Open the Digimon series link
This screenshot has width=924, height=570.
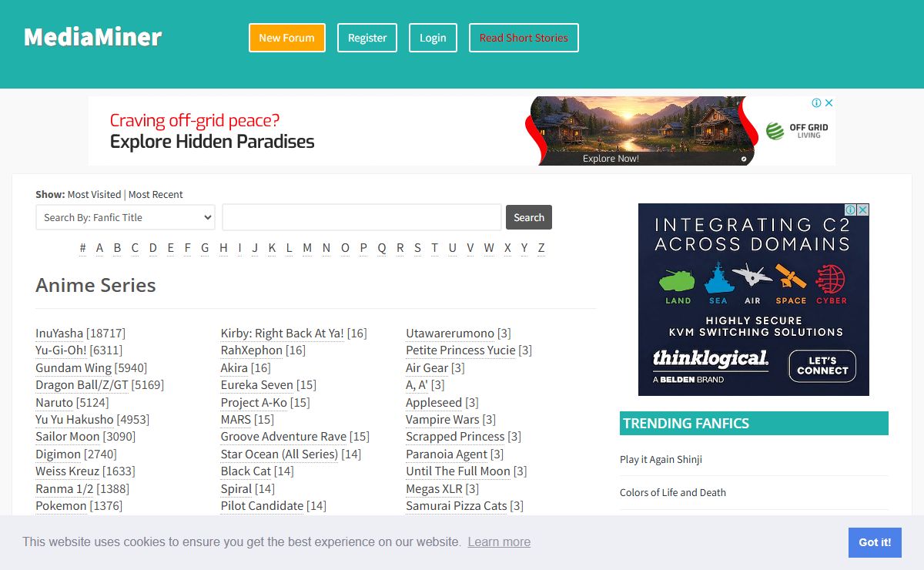click(58, 454)
